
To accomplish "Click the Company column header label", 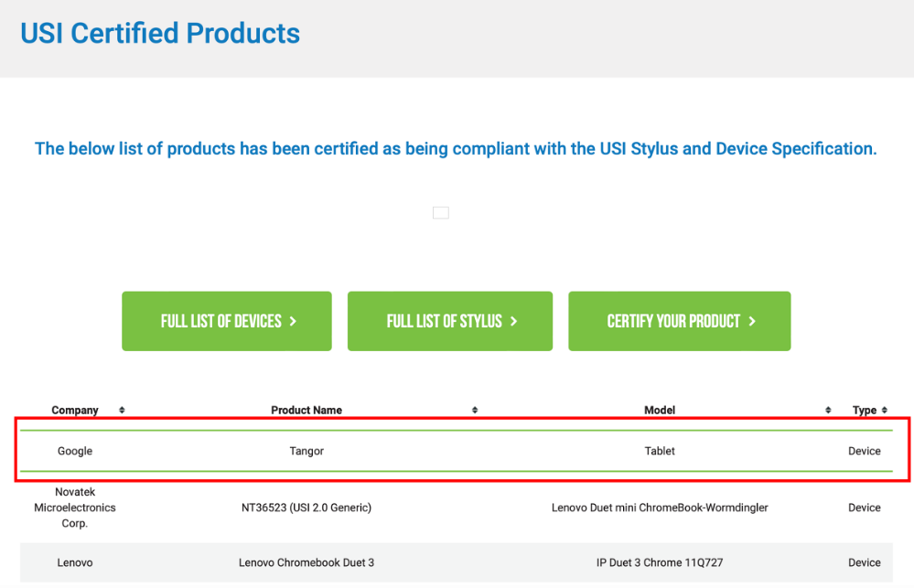I will click(75, 411).
